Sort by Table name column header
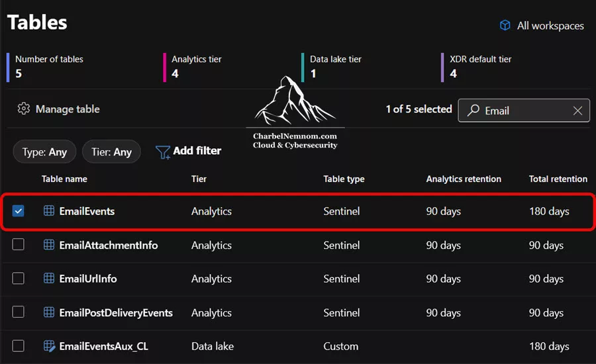 [64, 179]
